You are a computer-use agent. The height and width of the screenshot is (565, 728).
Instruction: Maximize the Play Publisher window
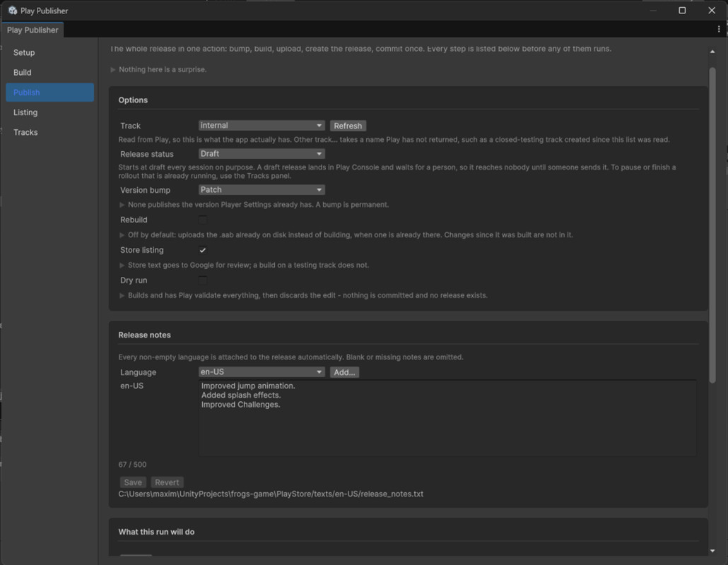(682, 10)
